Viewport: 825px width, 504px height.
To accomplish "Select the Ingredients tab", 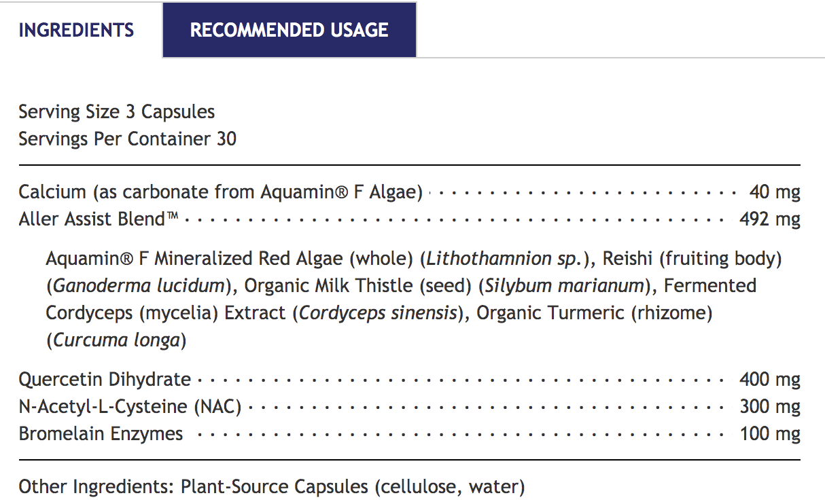I will [76, 31].
